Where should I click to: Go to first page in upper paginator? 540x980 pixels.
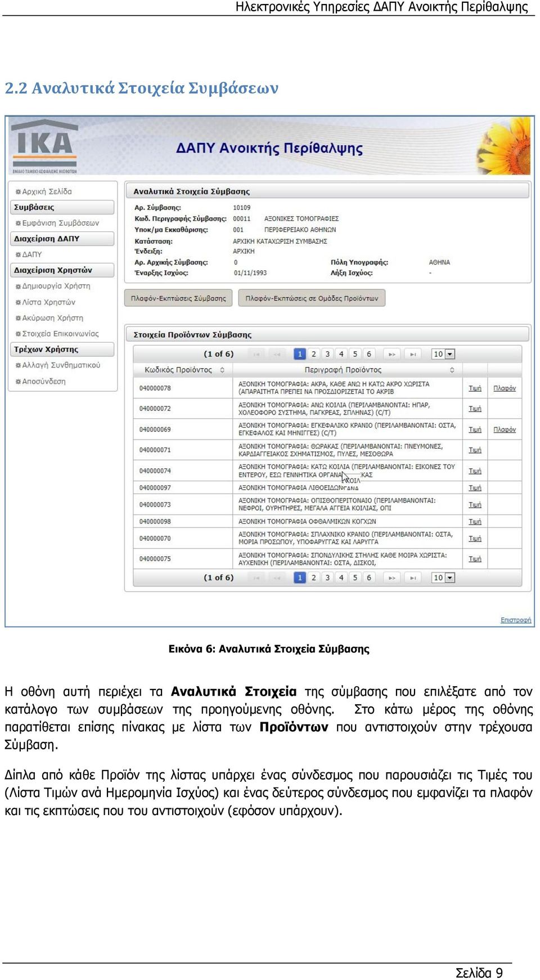tap(256, 354)
